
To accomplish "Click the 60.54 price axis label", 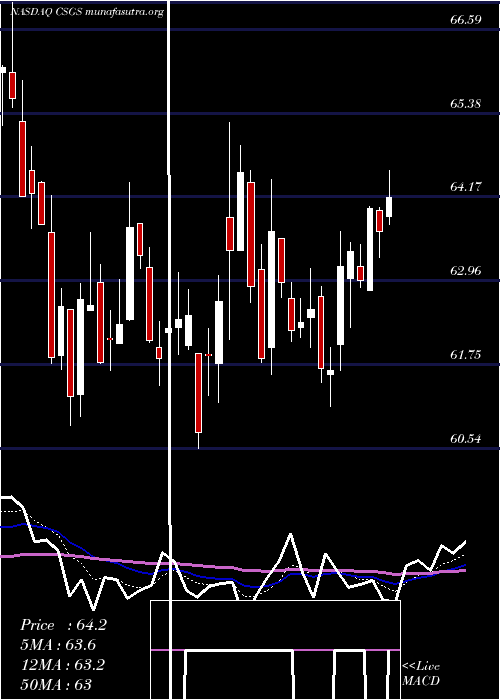I will tap(466, 439).
